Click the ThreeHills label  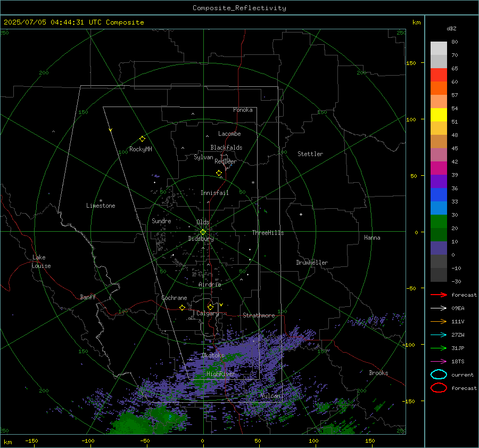click(x=268, y=233)
